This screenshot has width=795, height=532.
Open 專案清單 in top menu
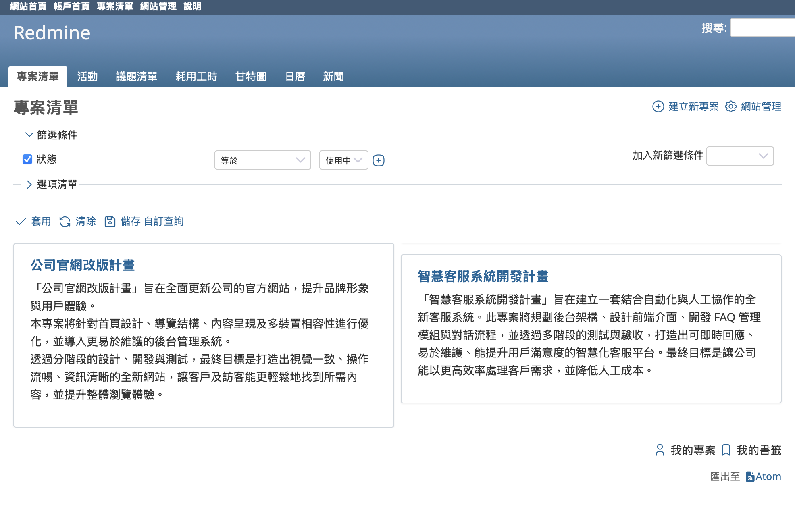(x=115, y=6)
